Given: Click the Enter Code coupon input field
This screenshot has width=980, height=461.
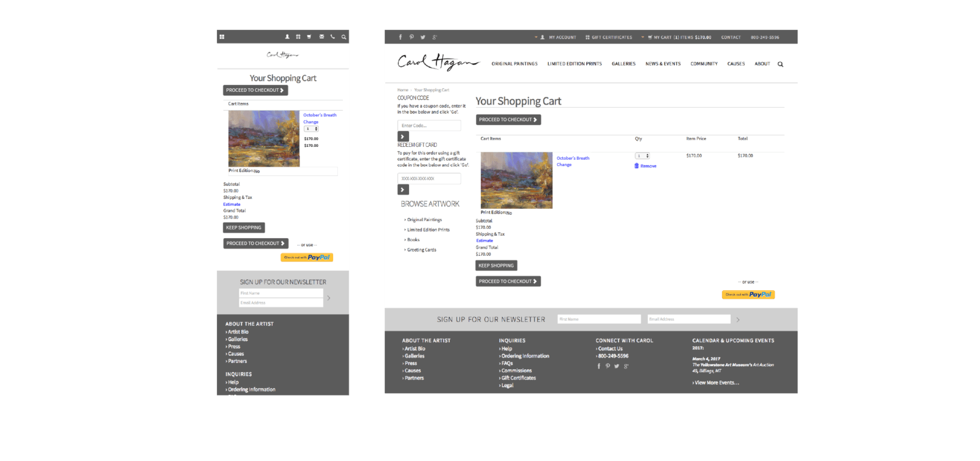Looking at the screenshot, I should click(429, 126).
